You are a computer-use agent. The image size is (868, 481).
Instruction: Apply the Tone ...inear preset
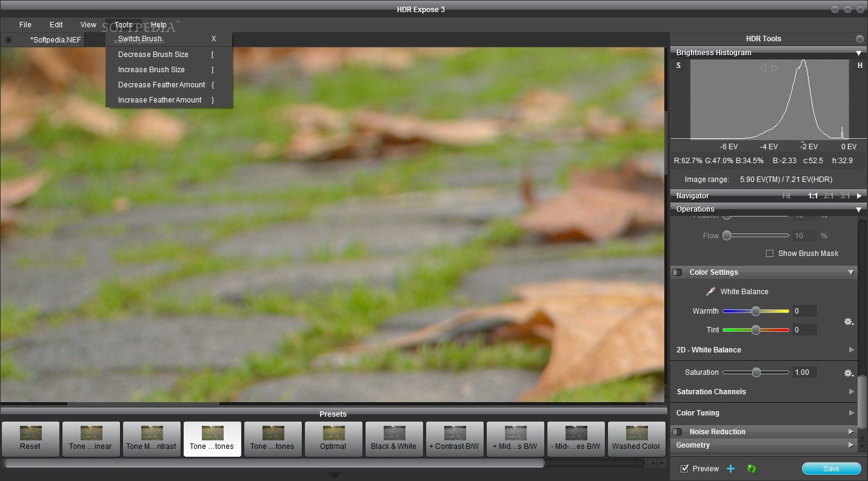91,439
